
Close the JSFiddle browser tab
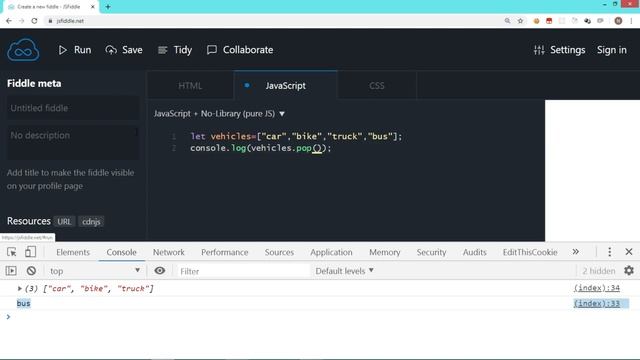click(93, 7)
